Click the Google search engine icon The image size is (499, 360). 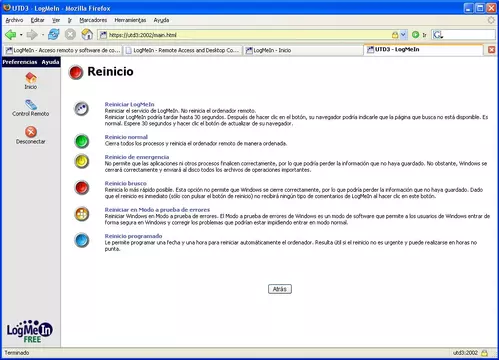438,34
